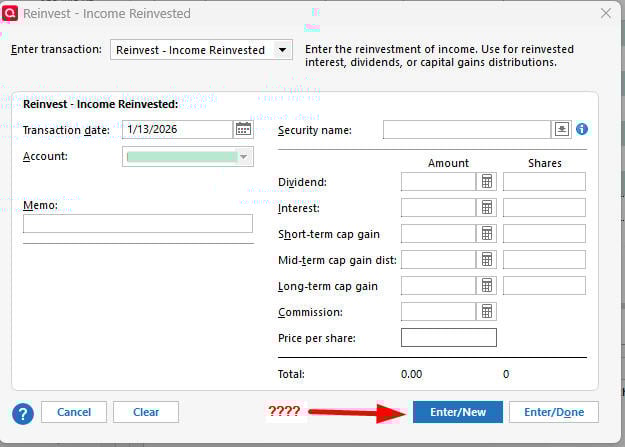Click the Quicken logo in title bar
The width and height of the screenshot is (625, 447).
pyautogui.click(x=10, y=13)
